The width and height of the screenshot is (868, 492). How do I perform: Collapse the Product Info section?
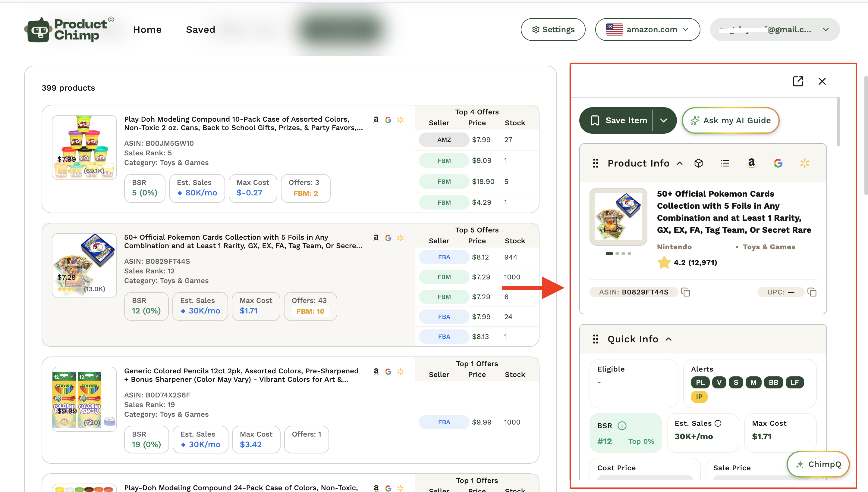pyautogui.click(x=680, y=163)
